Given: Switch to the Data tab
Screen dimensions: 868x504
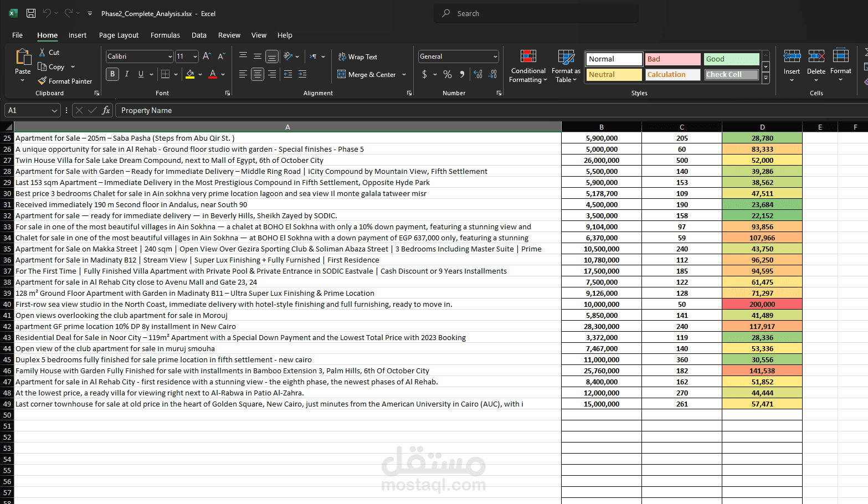Looking at the screenshot, I should 199,35.
